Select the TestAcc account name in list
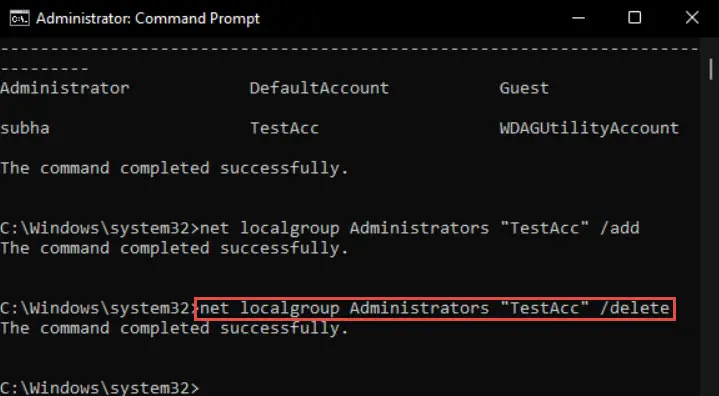The width and height of the screenshot is (719, 396). pyautogui.click(x=284, y=128)
